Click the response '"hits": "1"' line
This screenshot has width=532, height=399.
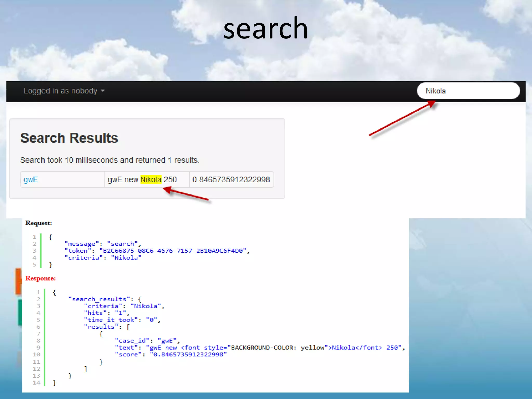pos(107,313)
